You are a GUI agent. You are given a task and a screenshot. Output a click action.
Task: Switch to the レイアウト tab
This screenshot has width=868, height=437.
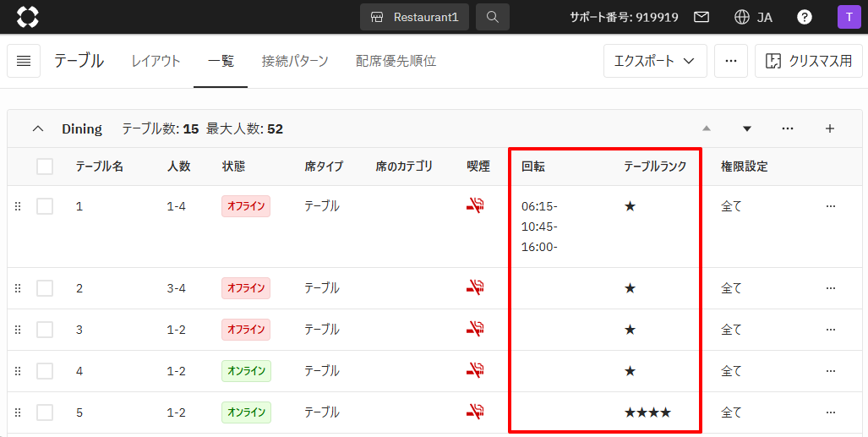coord(156,61)
